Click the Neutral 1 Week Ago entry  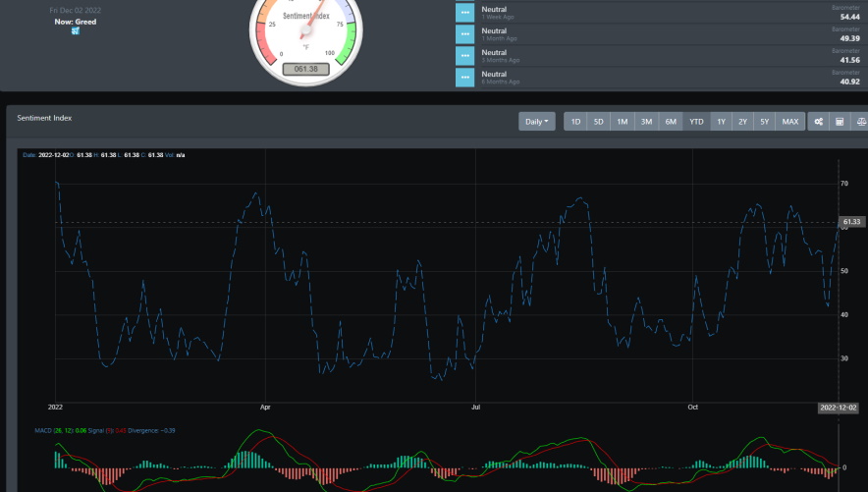pyautogui.click(x=497, y=13)
